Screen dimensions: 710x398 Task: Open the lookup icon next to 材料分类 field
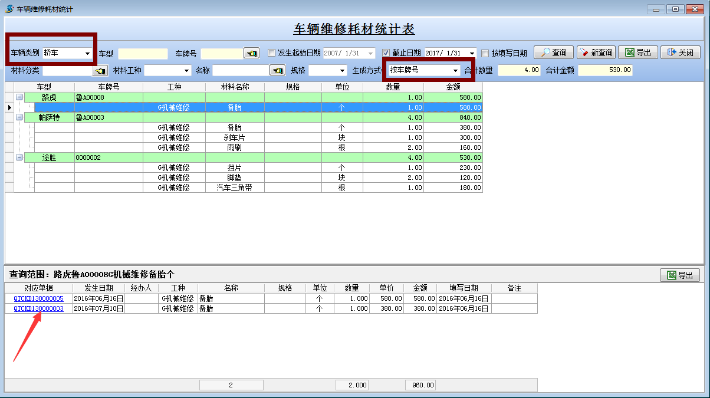click(100, 71)
